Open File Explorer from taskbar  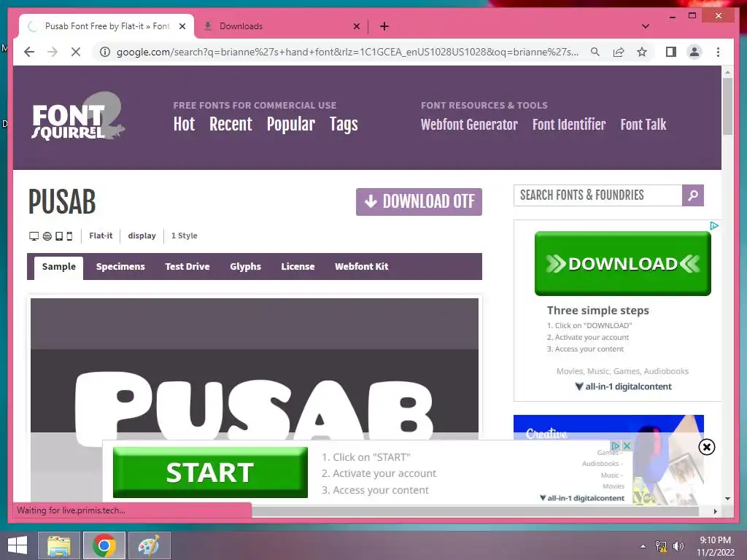pyautogui.click(x=59, y=545)
